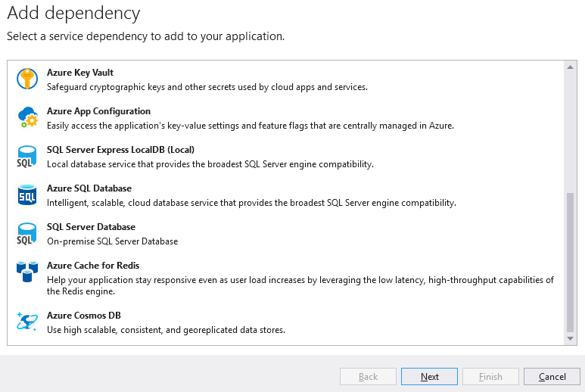Pick the Azure SQL Database title
Viewport: 585px width, 392px height.
click(x=89, y=188)
